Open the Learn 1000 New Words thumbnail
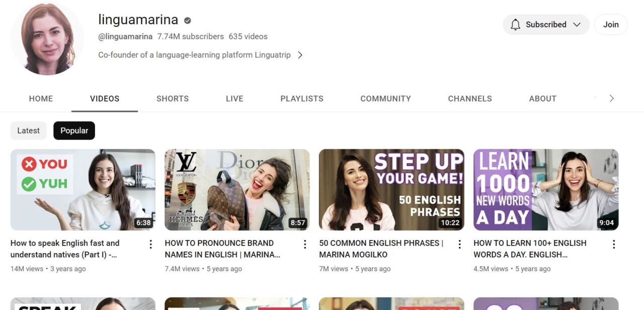644x310 pixels. (546, 190)
